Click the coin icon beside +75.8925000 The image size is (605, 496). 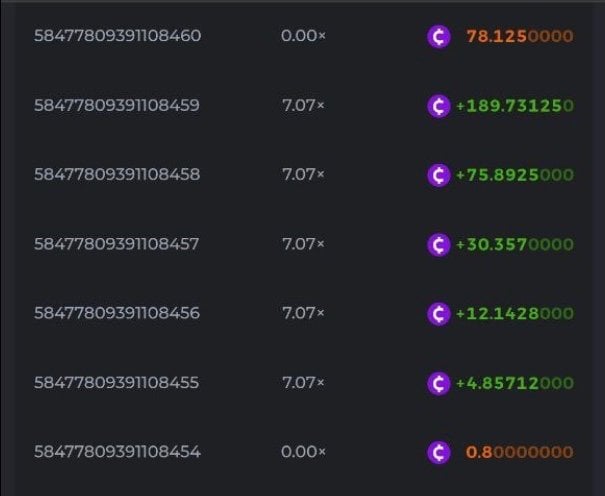click(437, 175)
